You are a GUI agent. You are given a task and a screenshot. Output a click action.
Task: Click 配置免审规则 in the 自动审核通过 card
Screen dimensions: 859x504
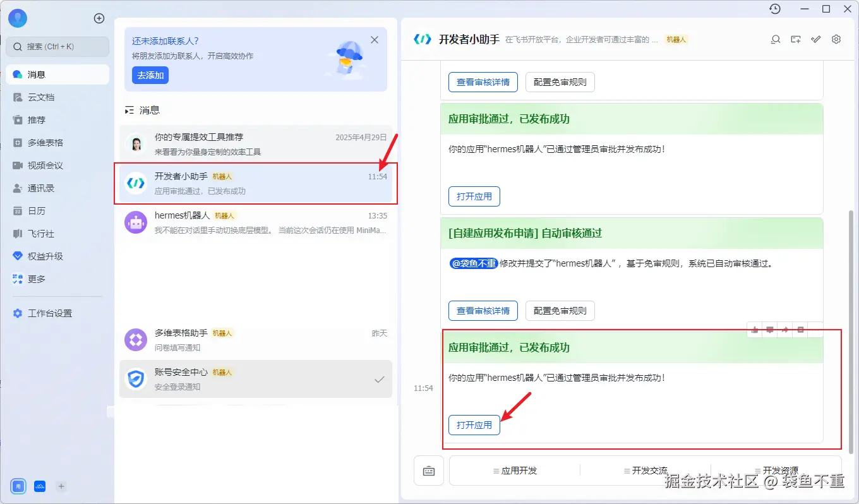560,311
